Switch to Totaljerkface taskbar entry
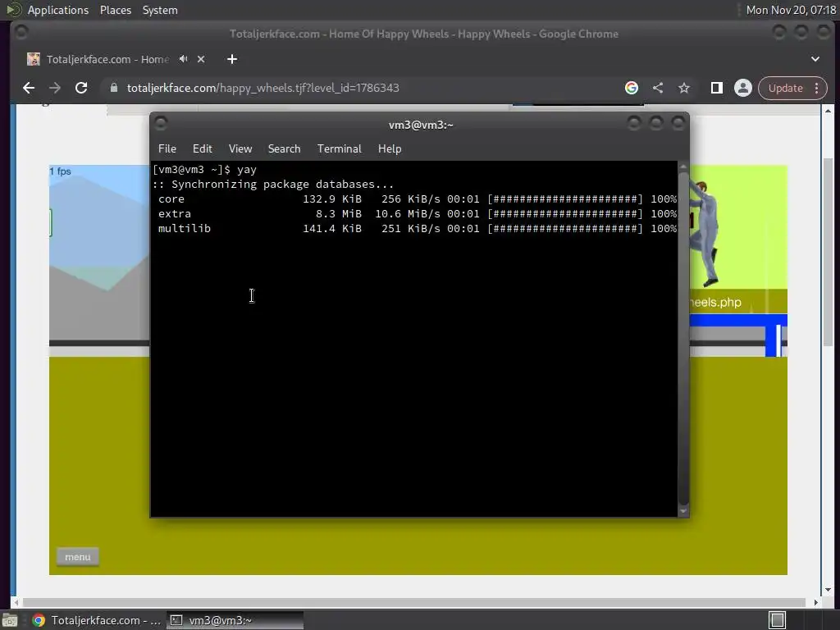The image size is (840, 630). 97,620
